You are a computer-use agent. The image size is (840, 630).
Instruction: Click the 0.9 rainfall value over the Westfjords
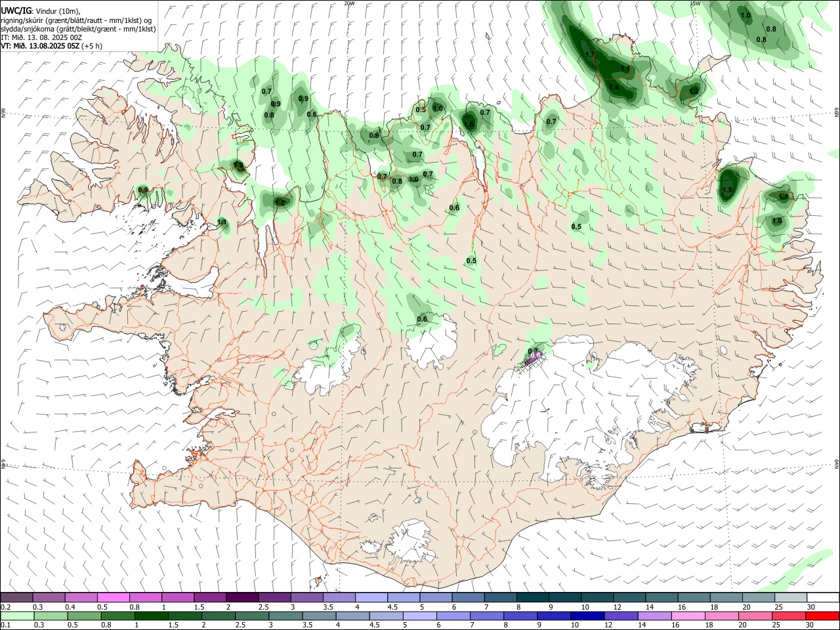click(143, 190)
